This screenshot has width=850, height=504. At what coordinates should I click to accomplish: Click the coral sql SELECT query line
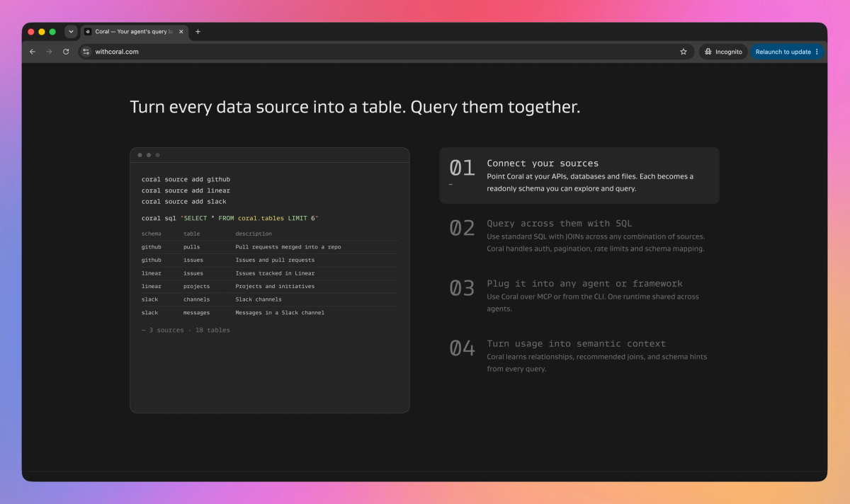click(x=230, y=218)
